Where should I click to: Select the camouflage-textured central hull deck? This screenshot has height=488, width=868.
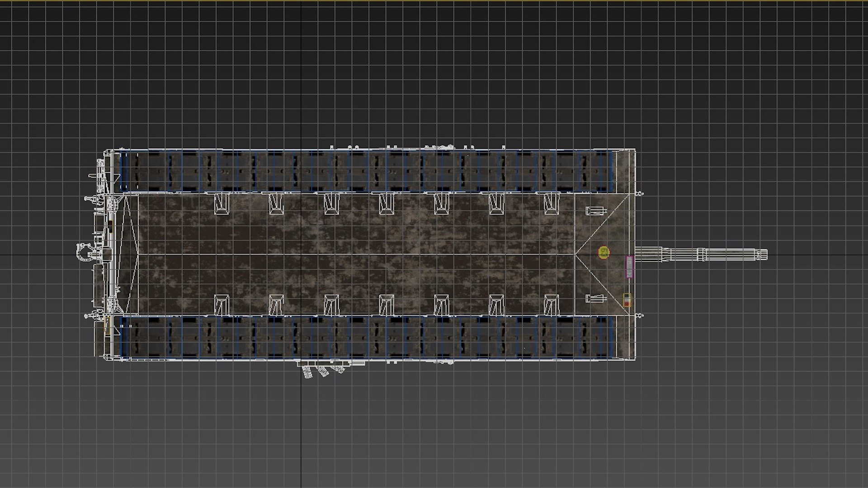pos(356,254)
